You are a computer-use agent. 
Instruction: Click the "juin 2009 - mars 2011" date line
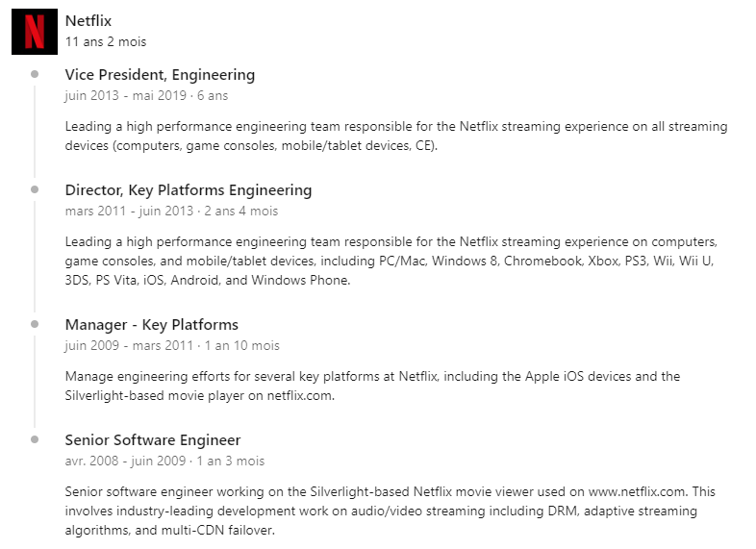click(x=172, y=346)
